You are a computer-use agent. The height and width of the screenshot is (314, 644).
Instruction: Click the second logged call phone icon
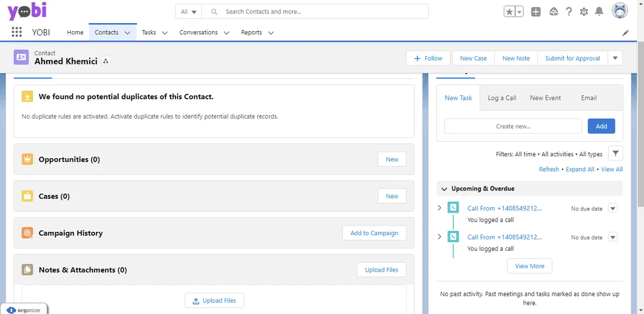[453, 237]
